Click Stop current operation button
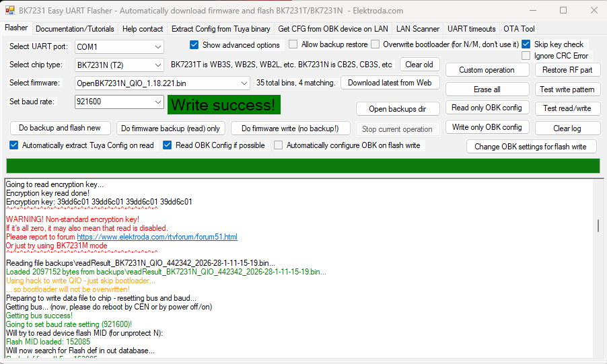Image resolution: width=607 pixels, height=364 pixels. point(398,129)
